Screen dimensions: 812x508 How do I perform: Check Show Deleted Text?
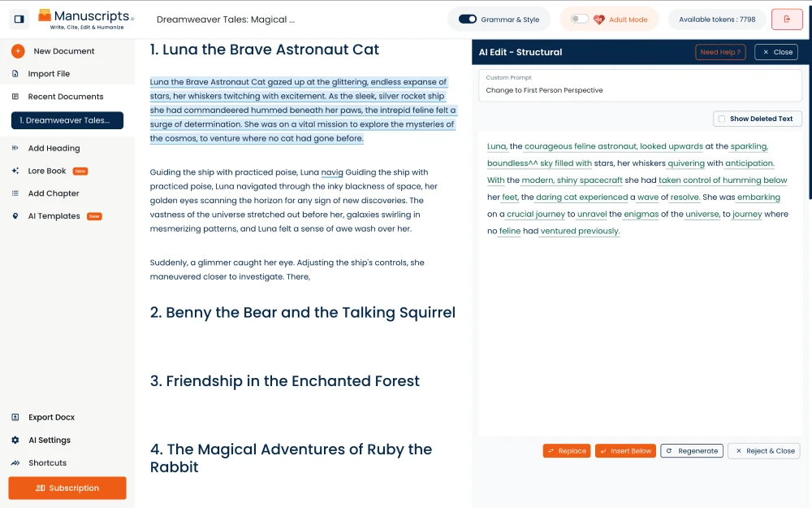coord(720,118)
